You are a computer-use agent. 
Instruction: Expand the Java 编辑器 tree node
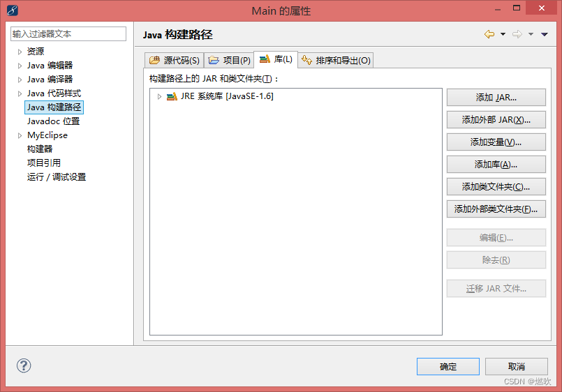pyautogui.click(x=20, y=66)
